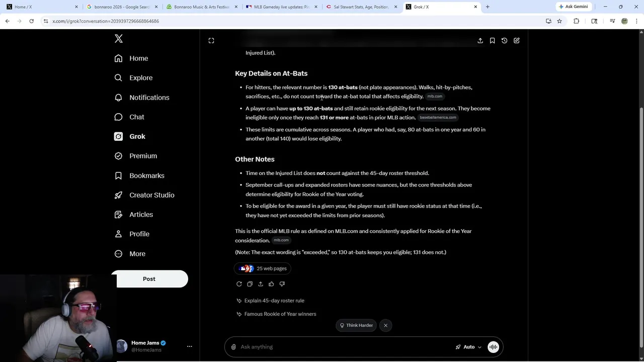
Task: Close the Grok / X browser tab
Action: click(475, 7)
